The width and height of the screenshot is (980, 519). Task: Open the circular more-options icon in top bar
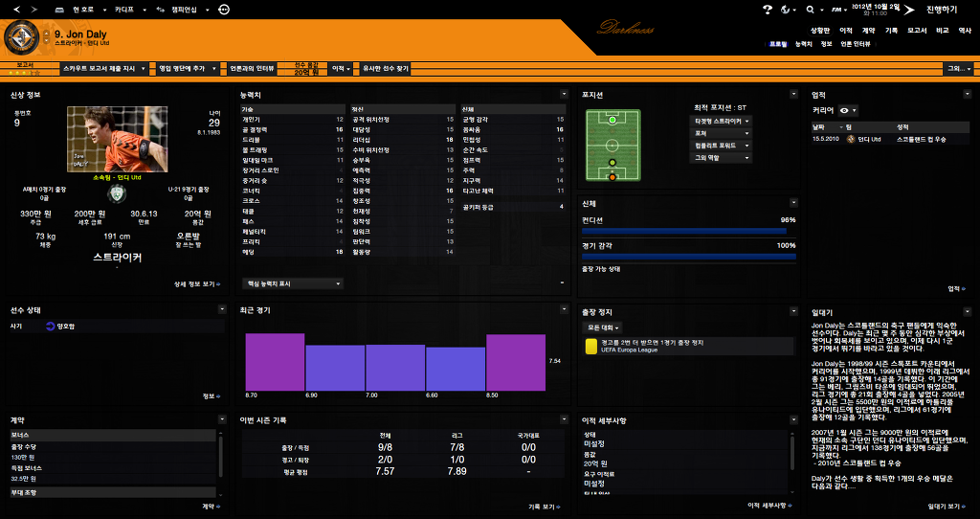(224, 10)
